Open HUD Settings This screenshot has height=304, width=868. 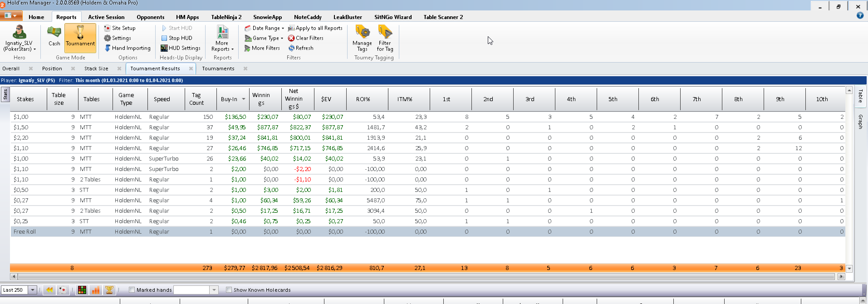point(181,48)
